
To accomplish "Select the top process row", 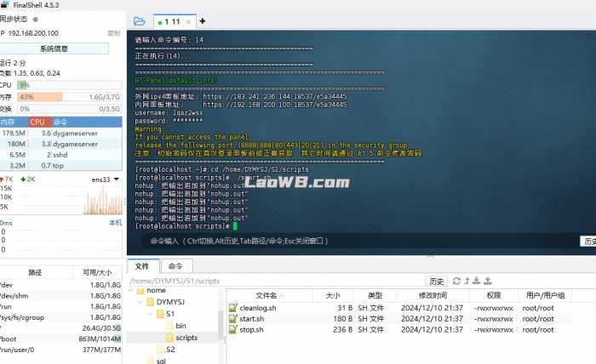I will coord(60,166).
